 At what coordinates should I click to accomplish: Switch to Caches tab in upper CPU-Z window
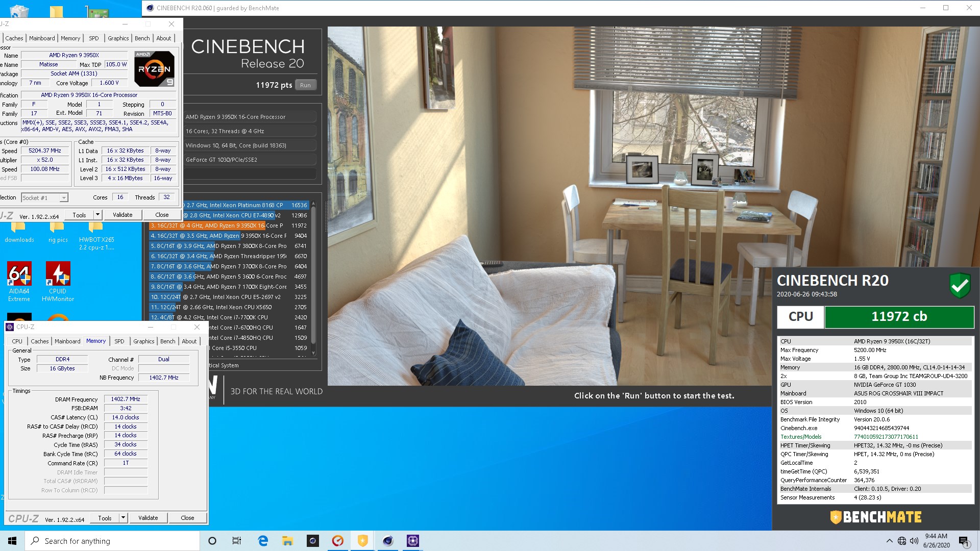(14, 38)
